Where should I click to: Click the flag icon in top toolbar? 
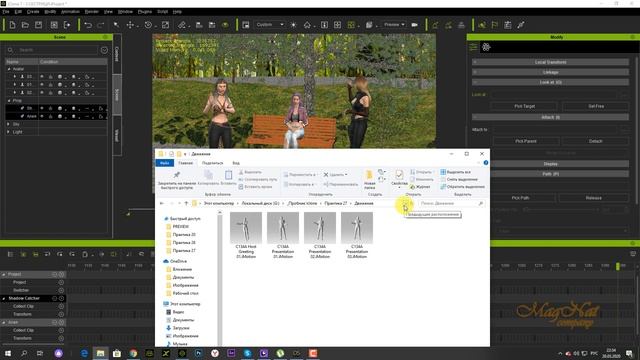click(495, 25)
